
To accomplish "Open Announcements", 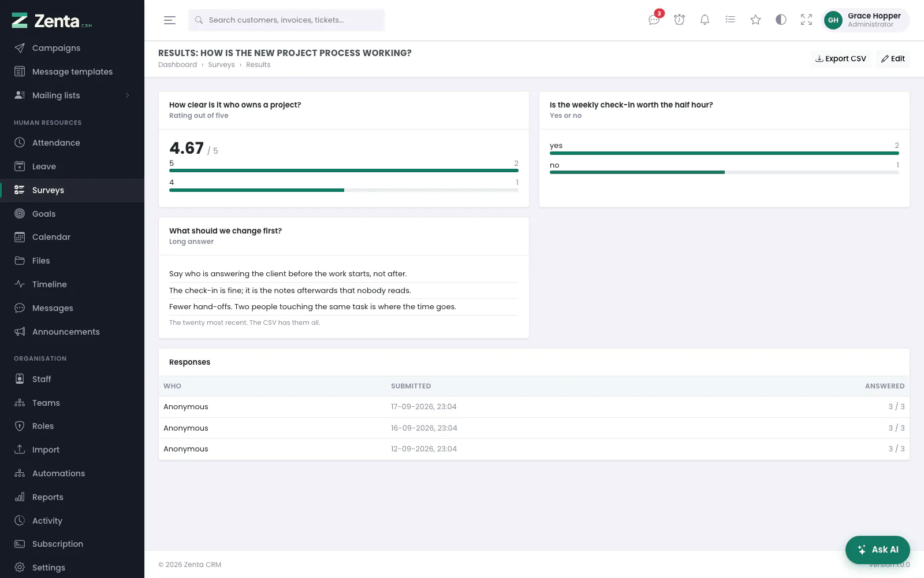I will point(72,332).
